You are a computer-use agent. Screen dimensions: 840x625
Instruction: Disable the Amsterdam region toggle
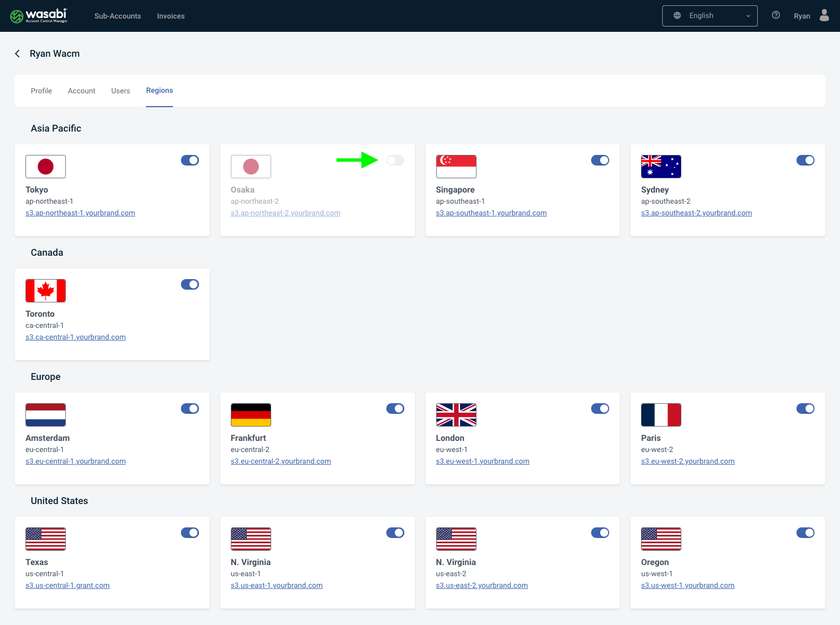click(190, 409)
